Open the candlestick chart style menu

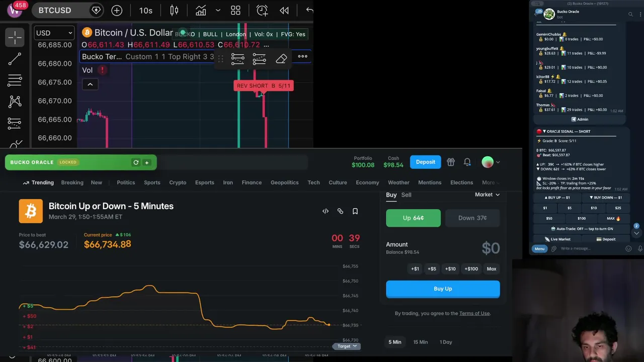[x=174, y=10]
